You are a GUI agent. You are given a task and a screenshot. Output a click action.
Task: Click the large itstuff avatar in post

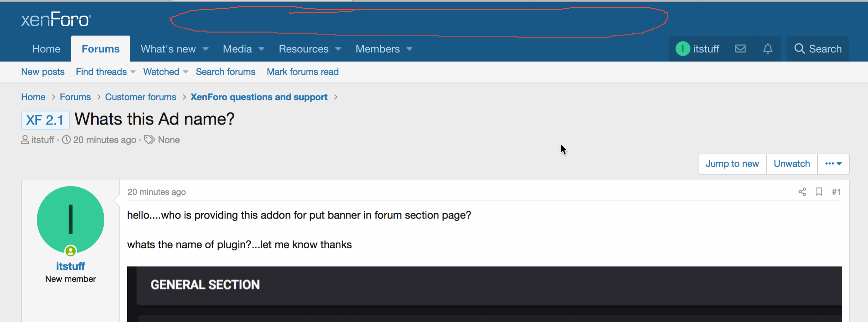(x=71, y=220)
